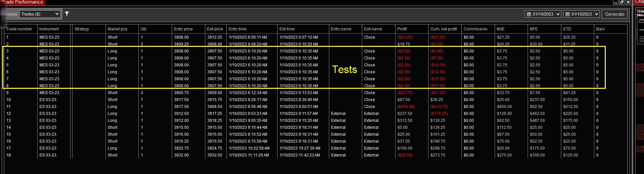The width and height of the screenshot is (644, 174).
Task: Open the filter funnel icon beside Display
Action: (x=67, y=14)
